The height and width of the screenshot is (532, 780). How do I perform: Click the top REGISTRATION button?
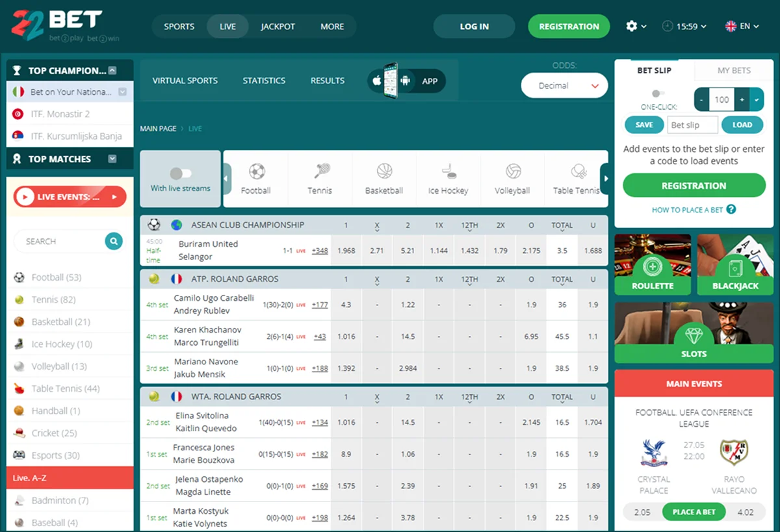[x=569, y=27]
